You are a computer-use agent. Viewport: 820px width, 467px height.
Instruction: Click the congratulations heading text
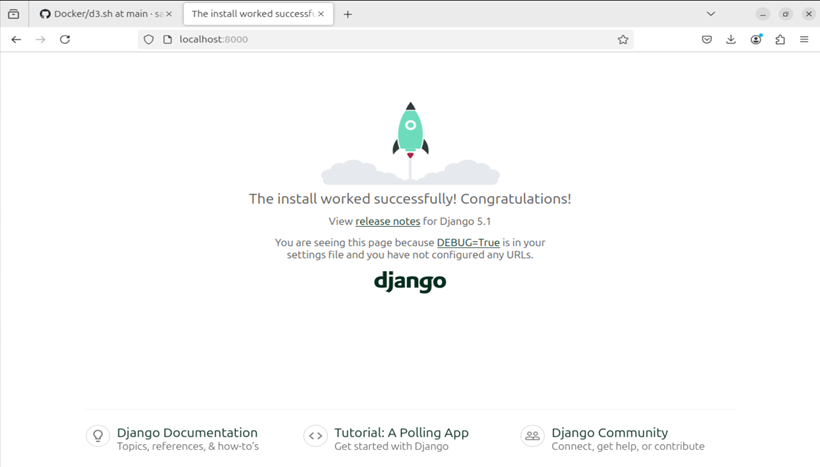410,199
